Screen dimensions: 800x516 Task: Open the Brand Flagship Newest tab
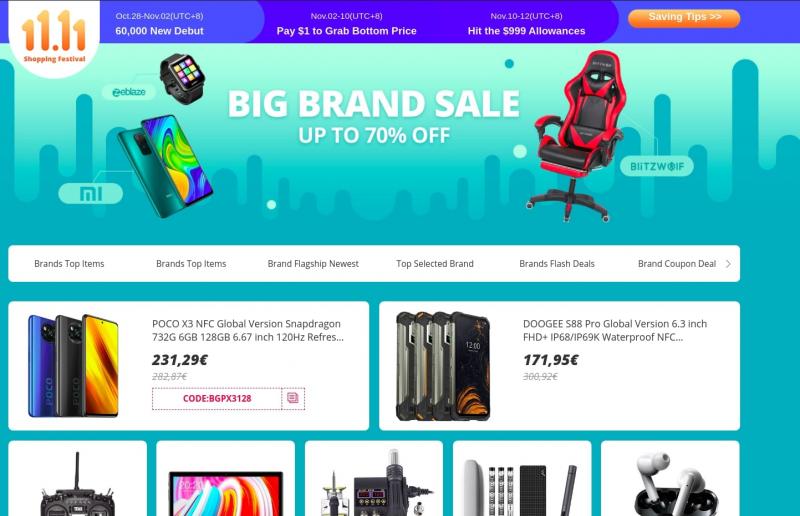tap(313, 264)
